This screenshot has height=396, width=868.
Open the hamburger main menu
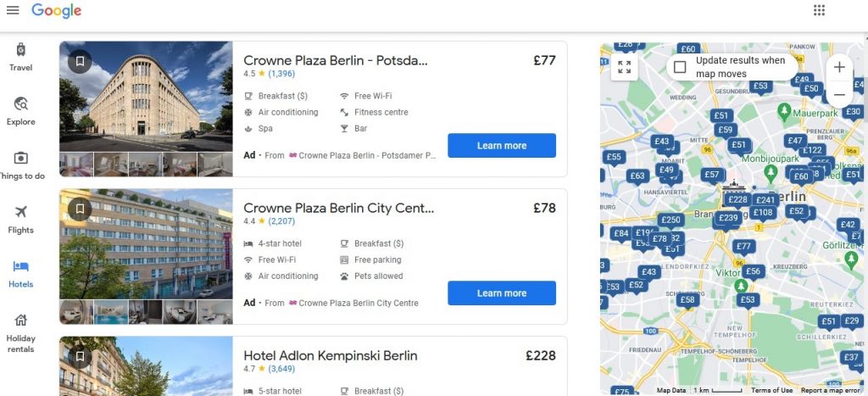click(x=13, y=10)
